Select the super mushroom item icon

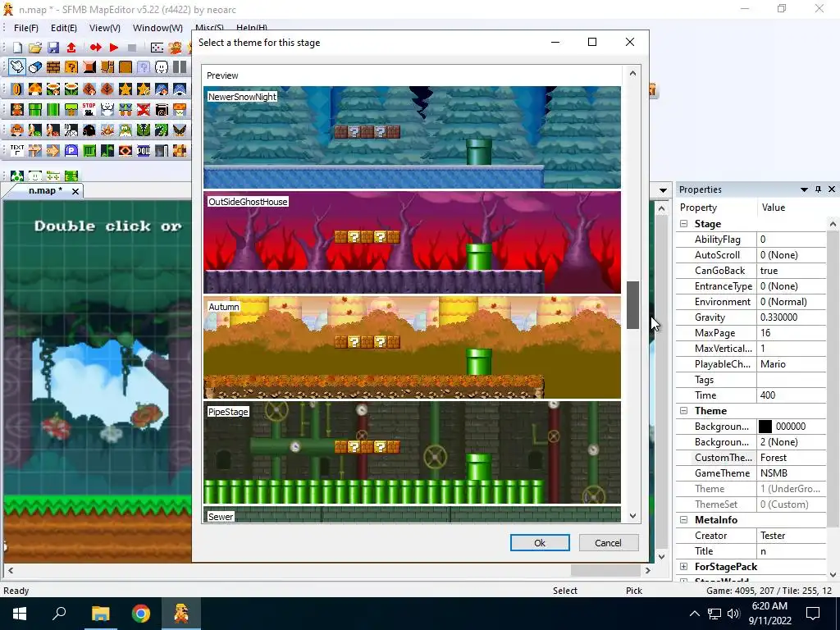[x=34, y=89]
